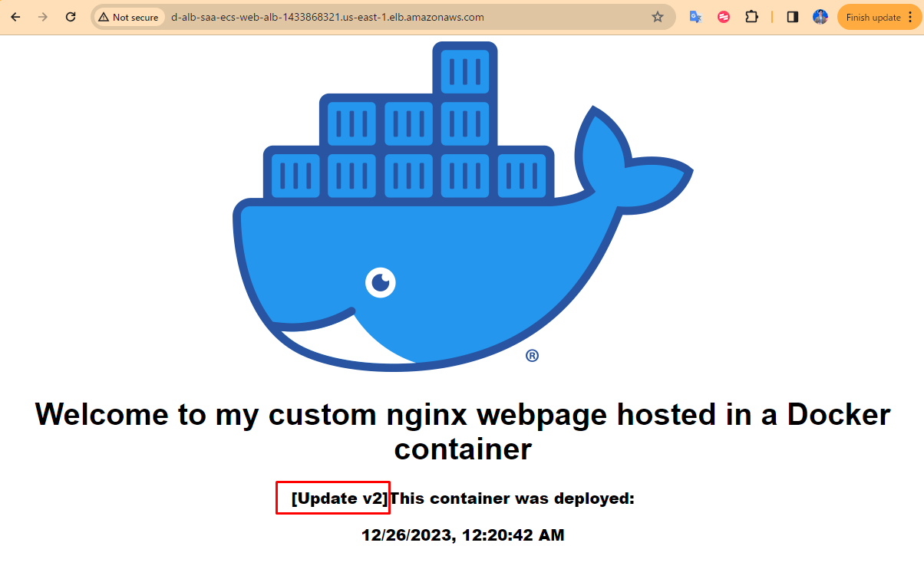Open the Google Translate extension
Image resolution: width=924 pixels, height=579 pixels.
(696, 17)
